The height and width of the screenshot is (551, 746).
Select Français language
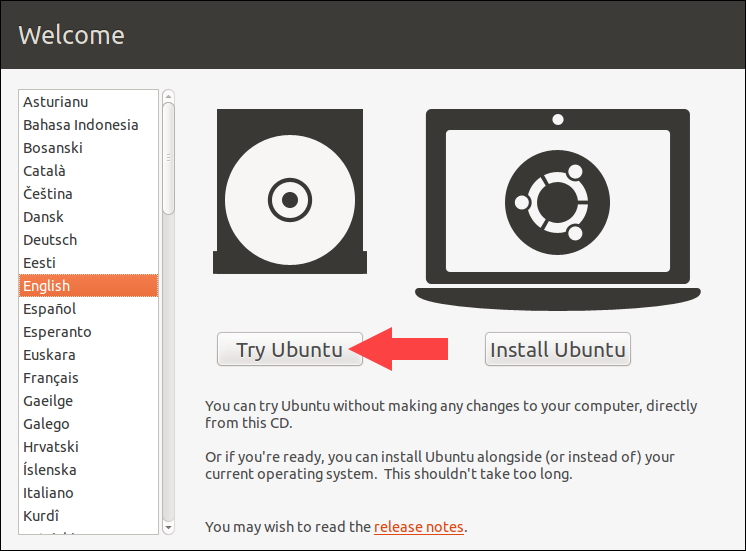point(88,378)
